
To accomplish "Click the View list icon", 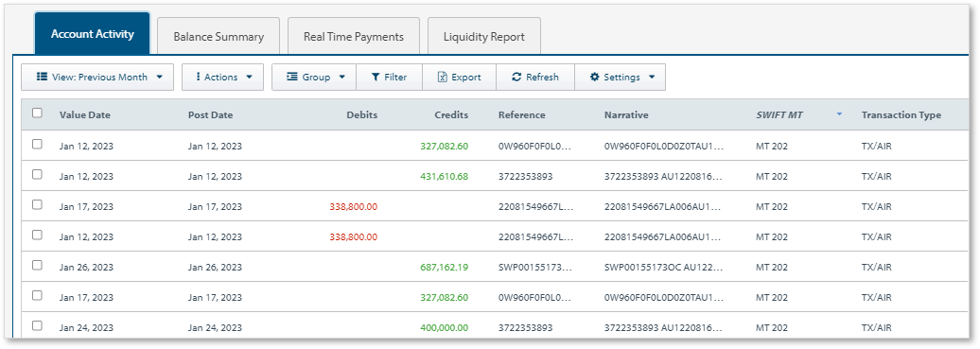I will click(x=42, y=77).
